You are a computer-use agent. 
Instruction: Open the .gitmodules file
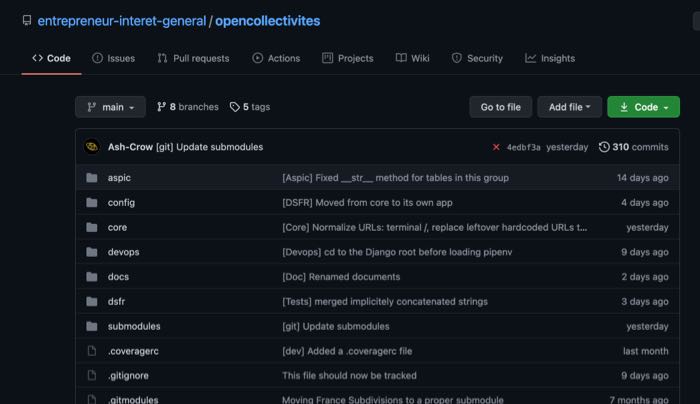[x=133, y=400]
